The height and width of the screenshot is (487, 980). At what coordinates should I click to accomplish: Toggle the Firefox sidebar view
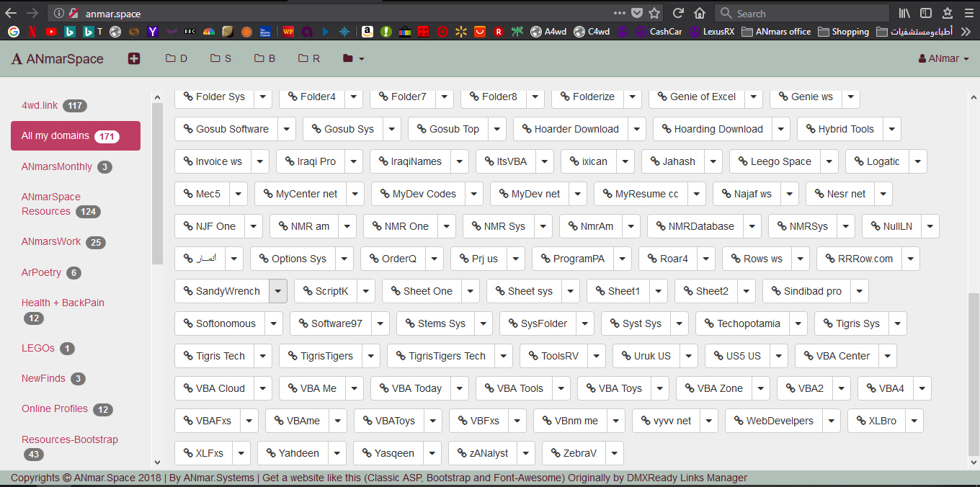926,13
